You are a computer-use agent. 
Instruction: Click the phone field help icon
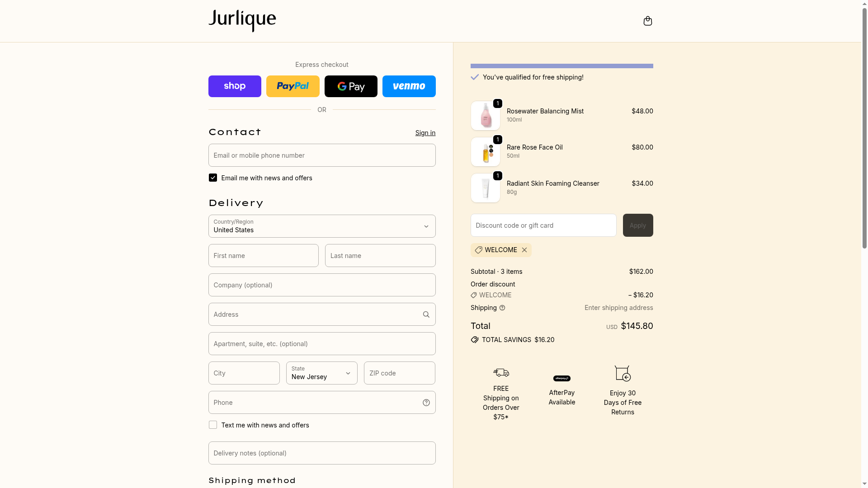426,403
